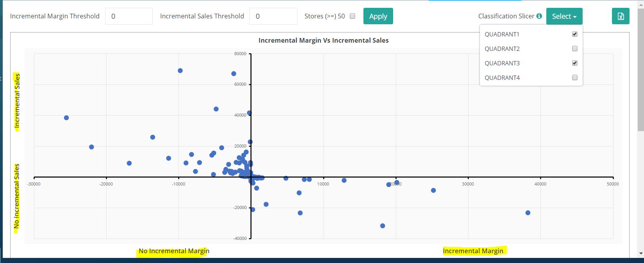Toggle the Stores (>=) 50 checkbox
This screenshot has height=263, width=644.
[352, 16]
